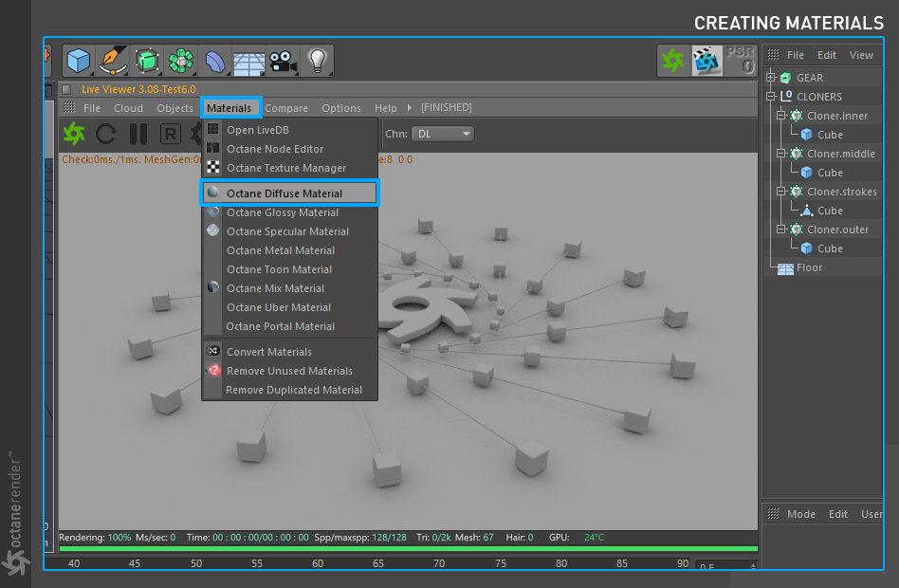899x588 pixels.
Task: Open Object Manager Edit menu
Action: pos(826,55)
